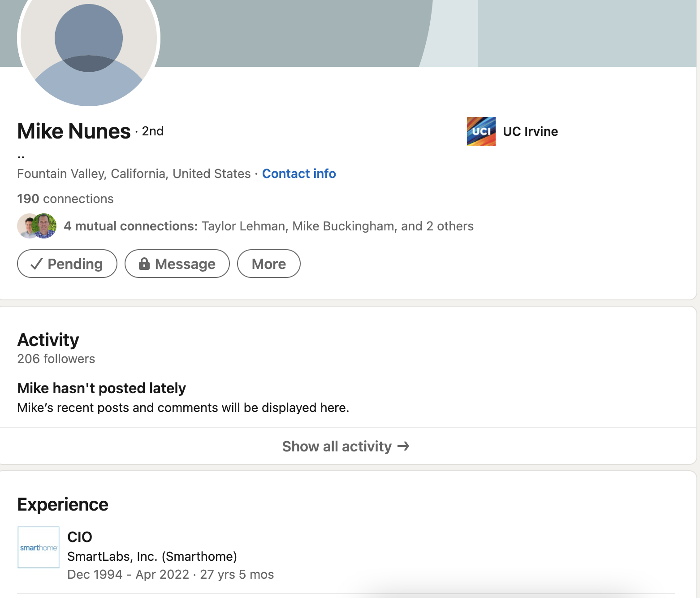Open the Contact info link
This screenshot has height=598, width=700.
click(x=299, y=173)
